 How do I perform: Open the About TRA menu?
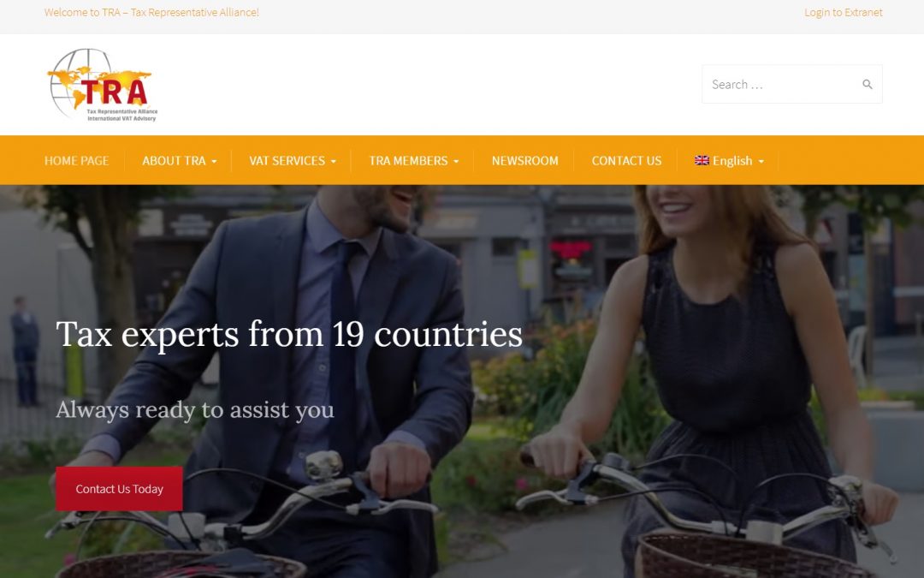pyautogui.click(x=174, y=160)
